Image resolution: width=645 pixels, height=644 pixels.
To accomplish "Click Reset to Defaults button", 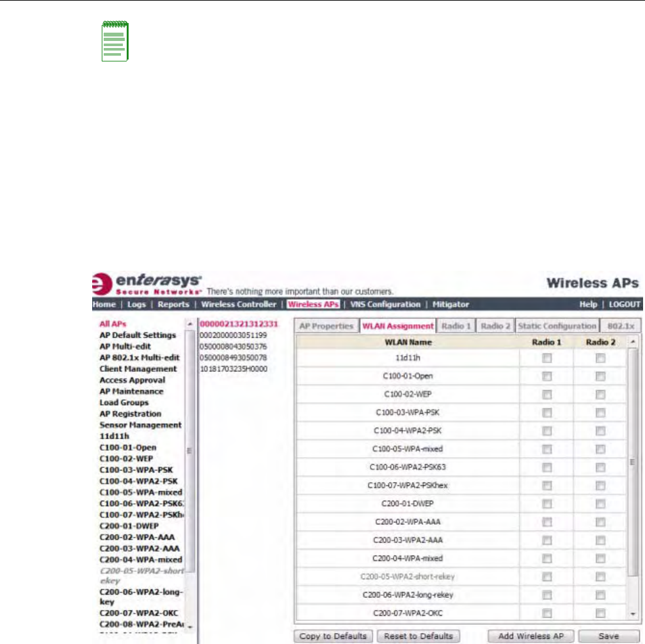I will 418,636.
